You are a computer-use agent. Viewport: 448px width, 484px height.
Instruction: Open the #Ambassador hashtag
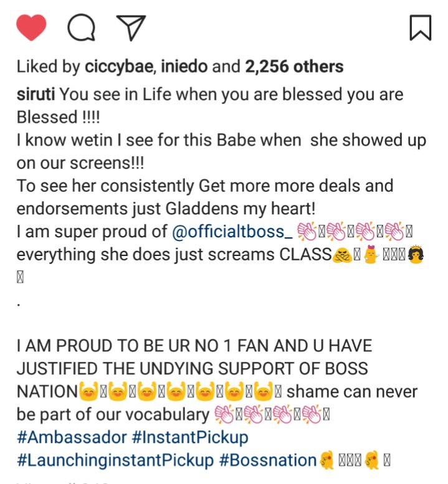point(67,437)
